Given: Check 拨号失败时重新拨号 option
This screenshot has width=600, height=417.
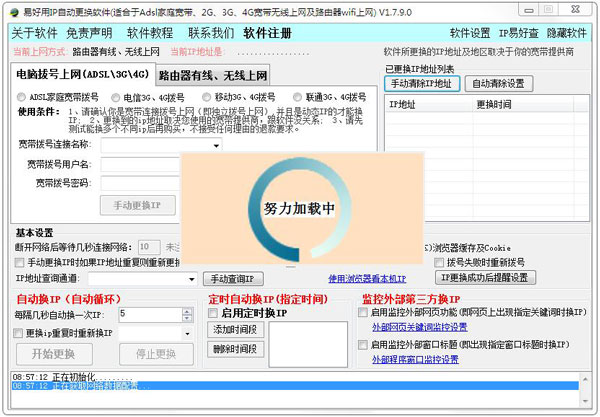Looking at the screenshot, I should [x=423, y=260].
